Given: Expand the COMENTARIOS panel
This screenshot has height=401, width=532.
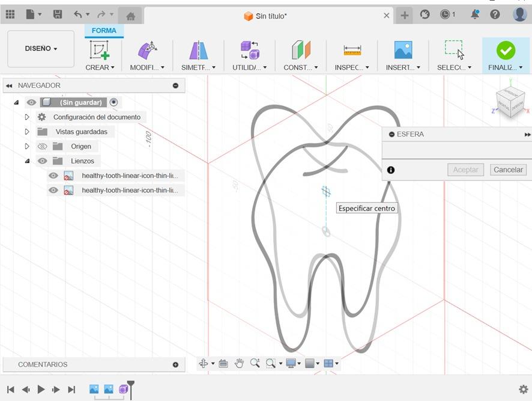Looking at the screenshot, I should pos(175,365).
